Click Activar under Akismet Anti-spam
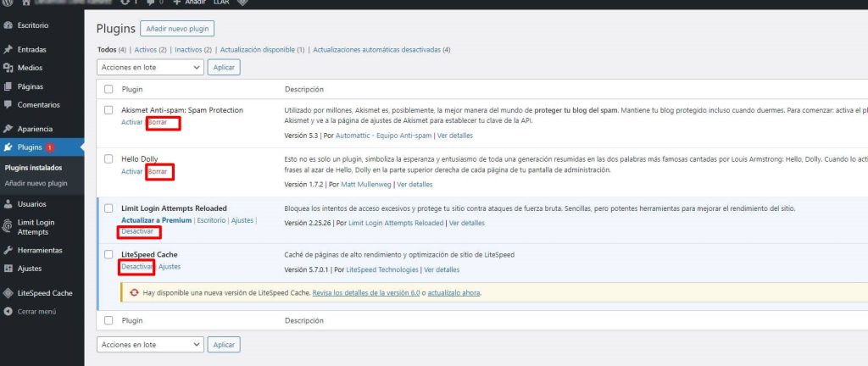This screenshot has width=868, height=366. pyautogui.click(x=131, y=122)
